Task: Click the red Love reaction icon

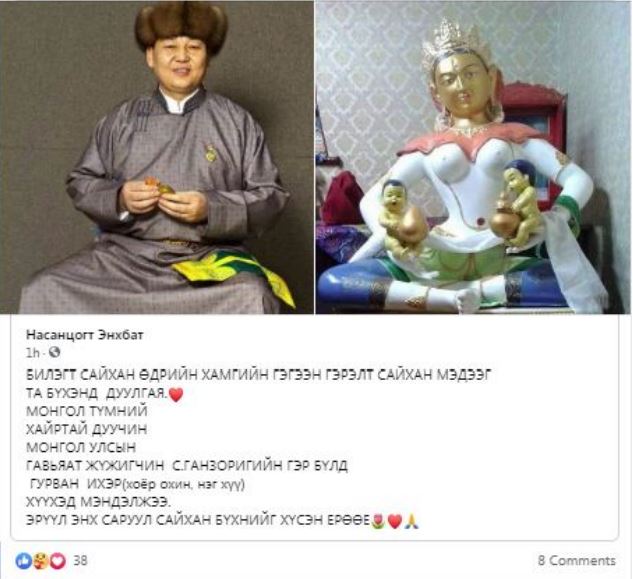Action: pyautogui.click(x=58, y=561)
